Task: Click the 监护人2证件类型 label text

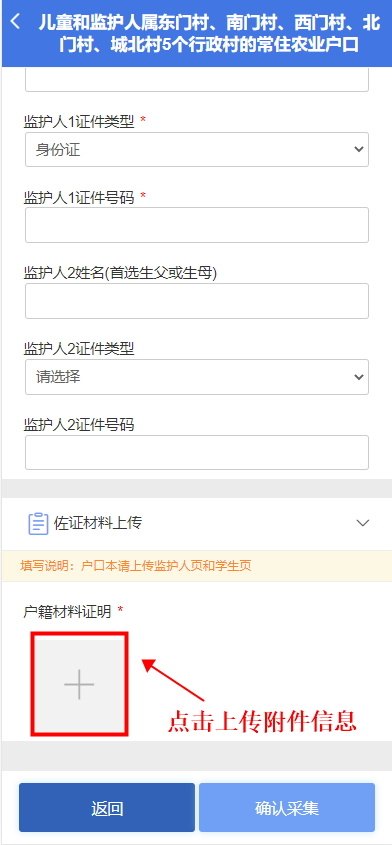Action: (x=79, y=349)
